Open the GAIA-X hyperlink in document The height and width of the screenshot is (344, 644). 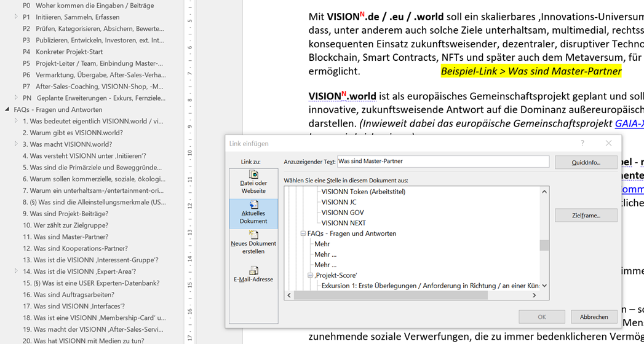[629, 124]
